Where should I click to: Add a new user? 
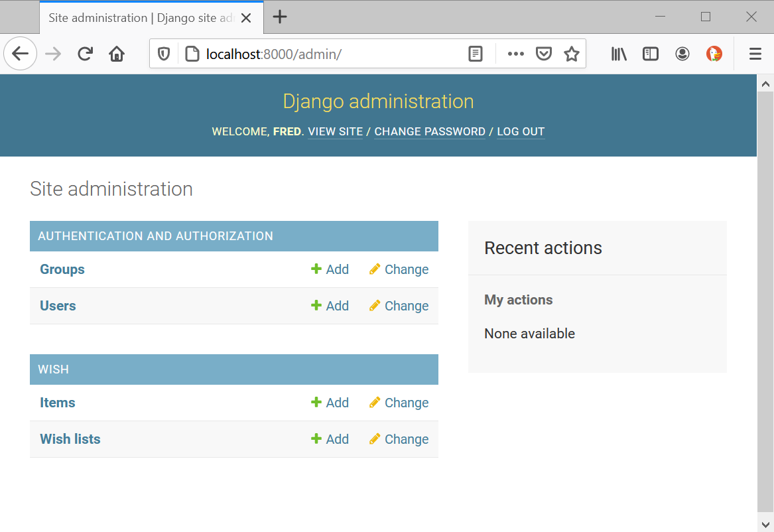pyautogui.click(x=330, y=306)
